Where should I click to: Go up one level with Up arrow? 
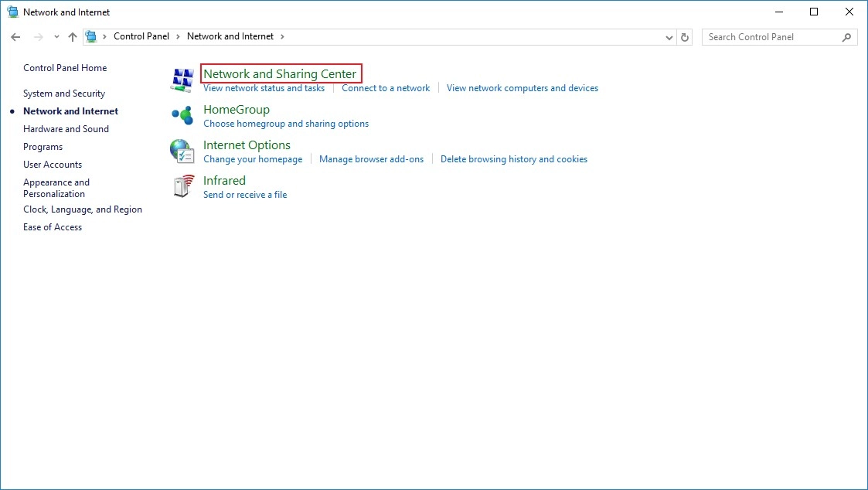coord(73,37)
